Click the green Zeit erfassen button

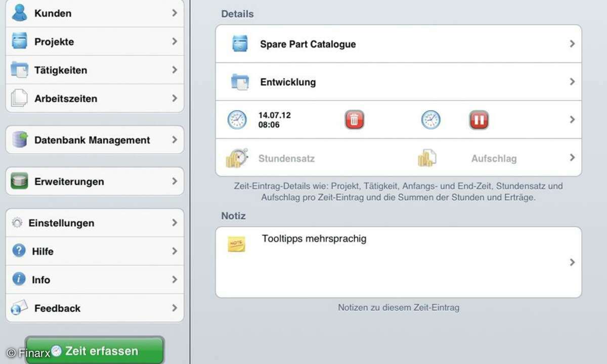point(95,350)
